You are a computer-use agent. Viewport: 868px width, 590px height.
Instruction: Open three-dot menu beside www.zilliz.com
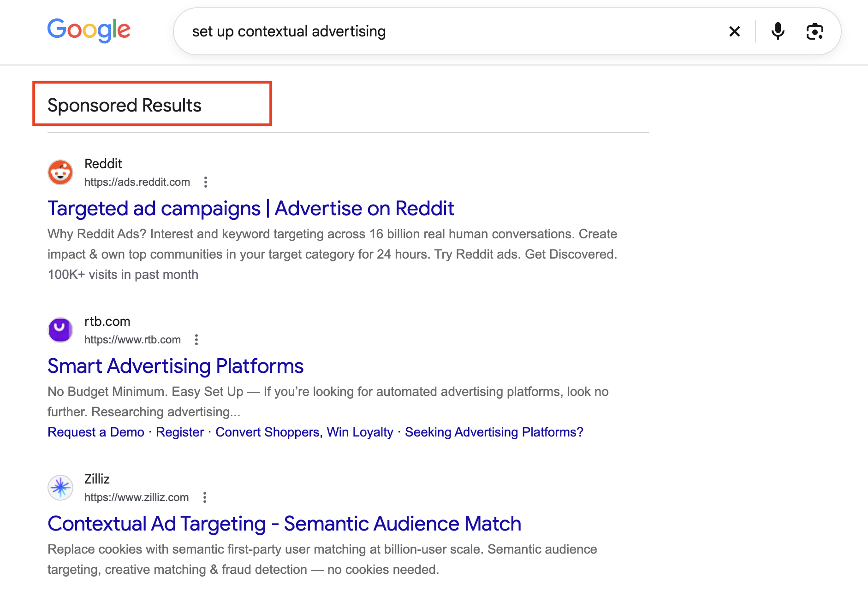pyautogui.click(x=205, y=497)
